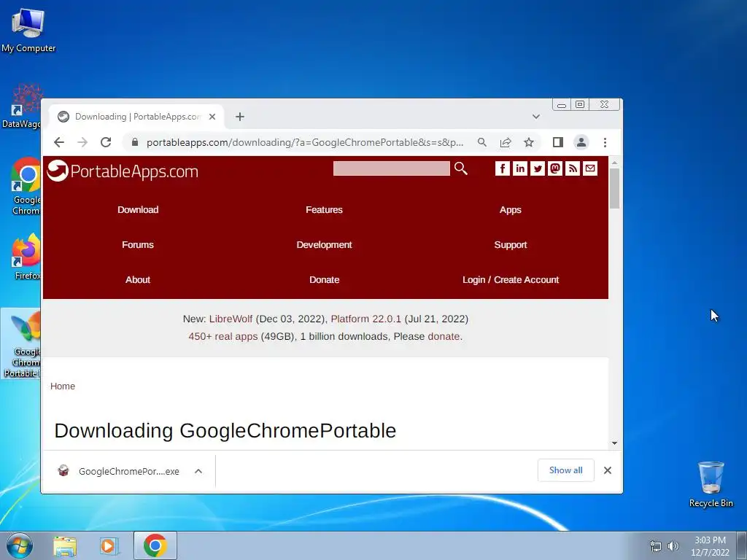Image resolution: width=747 pixels, height=560 pixels.
Task: Follow the Platform 22.0.1 link
Action: (366, 319)
